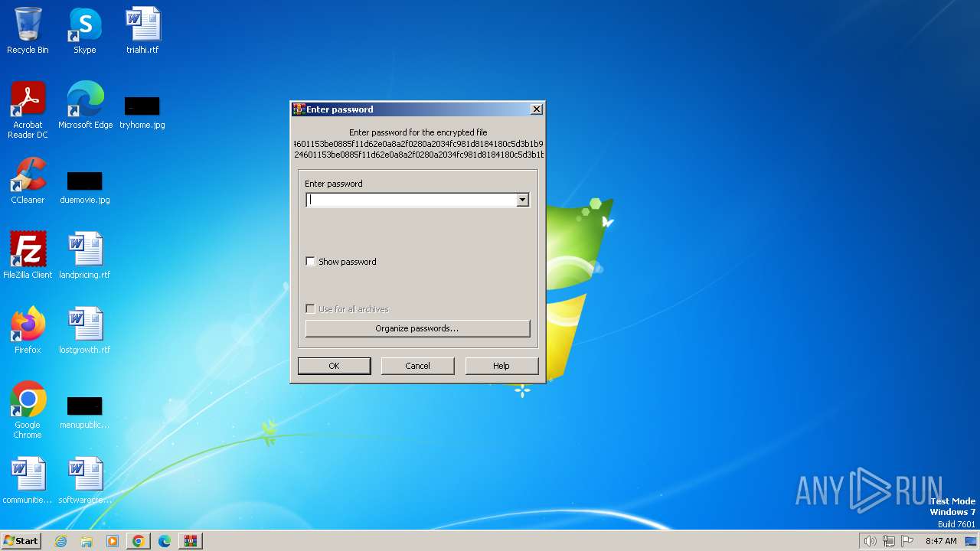Open the Firefox desktop shortcut
The width and height of the screenshot is (980, 551).
28,330
